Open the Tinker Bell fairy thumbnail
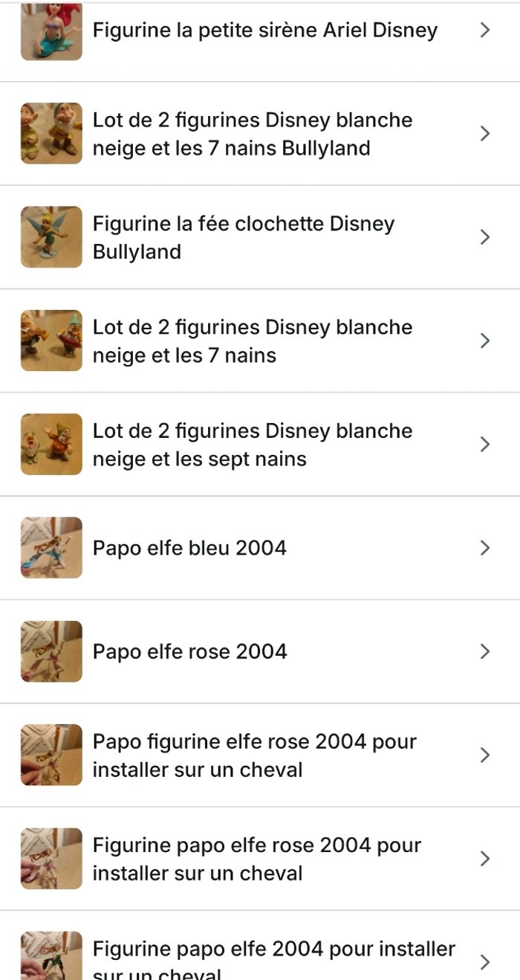520x980 pixels. pyautogui.click(x=51, y=237)
